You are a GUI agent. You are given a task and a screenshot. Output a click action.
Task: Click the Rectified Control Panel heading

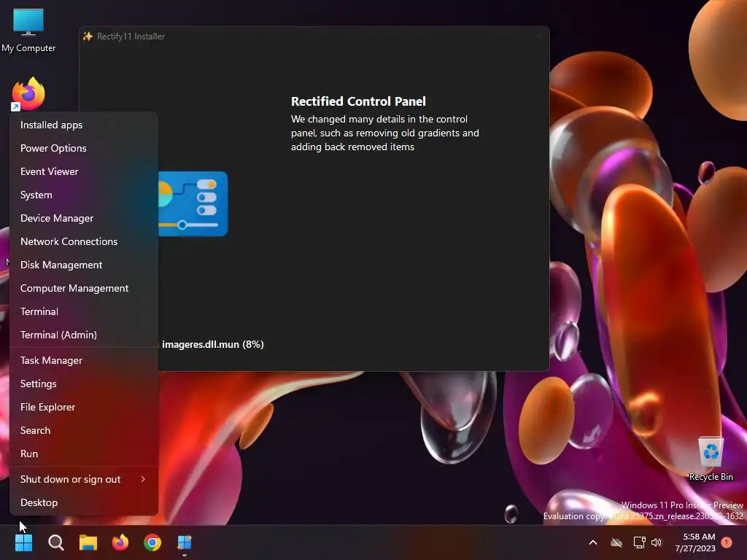coord(358,101)
